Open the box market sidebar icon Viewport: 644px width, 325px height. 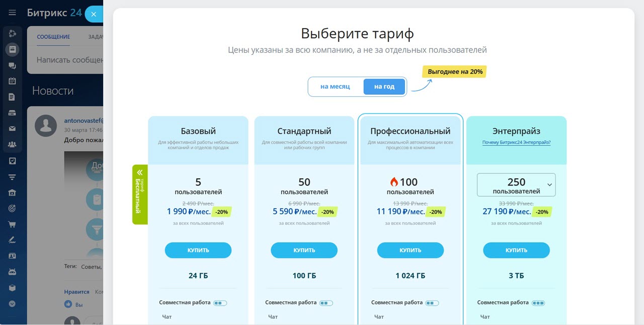pyautogui.click(x=12, y=288)
